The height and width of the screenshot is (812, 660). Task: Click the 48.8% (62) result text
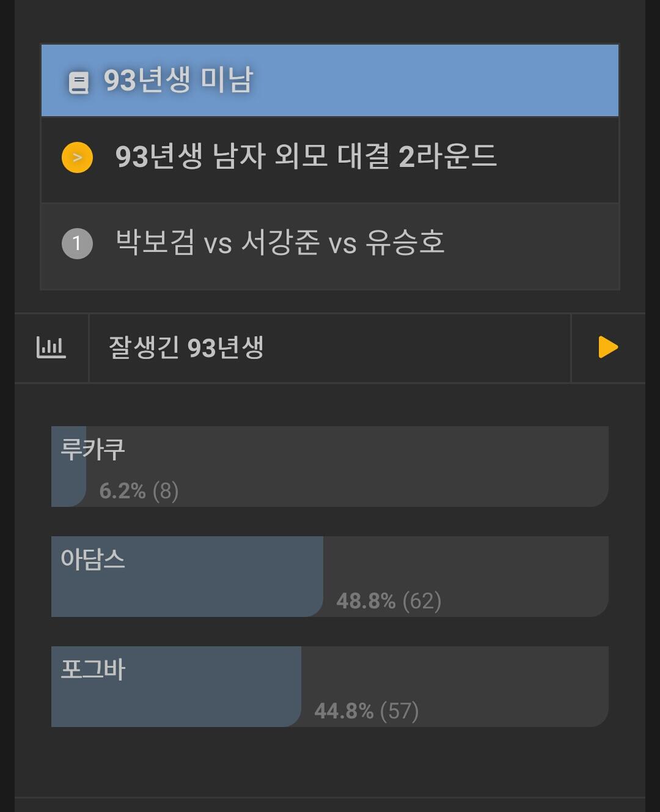(389, 601)
